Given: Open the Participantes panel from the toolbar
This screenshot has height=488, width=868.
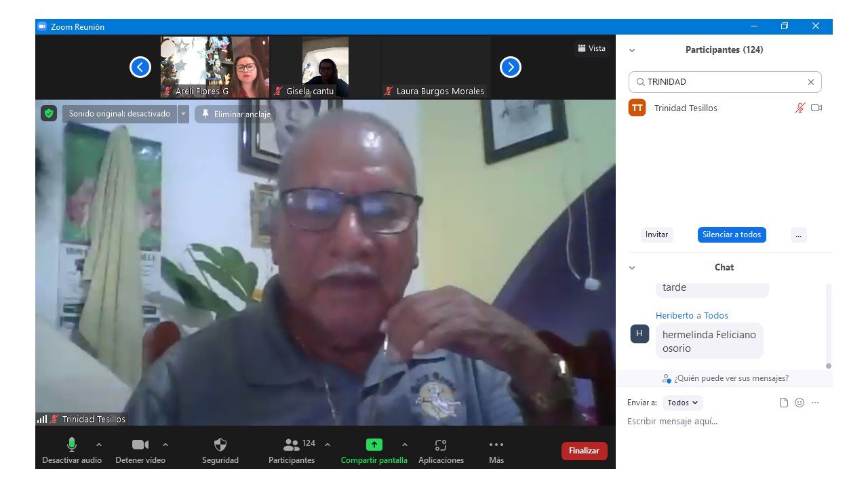Looking at the screenshot, I should coord(292,445).
